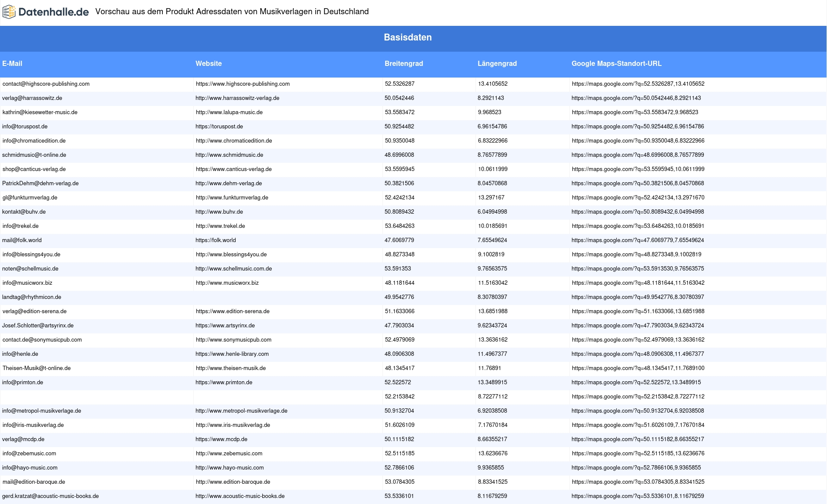The height and width of the screenshot is (504, 827).
Task: Click the E-Mail column header
Action: tap(12, 63)
